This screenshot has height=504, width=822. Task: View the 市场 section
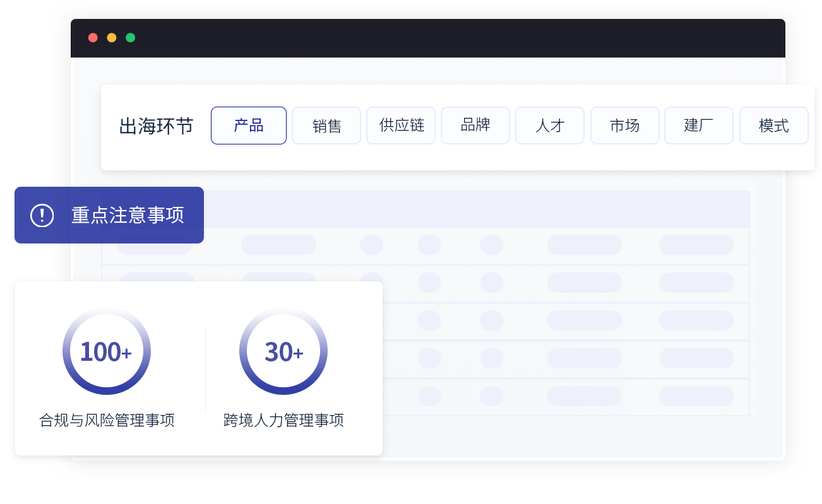click(x=624, y=126)
